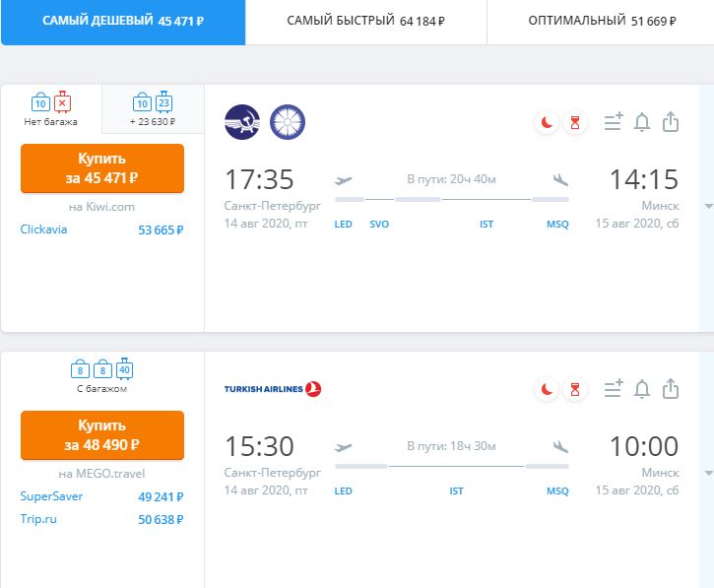The image size is (714, 588).
Task: Add first ticket to comparison list
Action: (614, 122)
